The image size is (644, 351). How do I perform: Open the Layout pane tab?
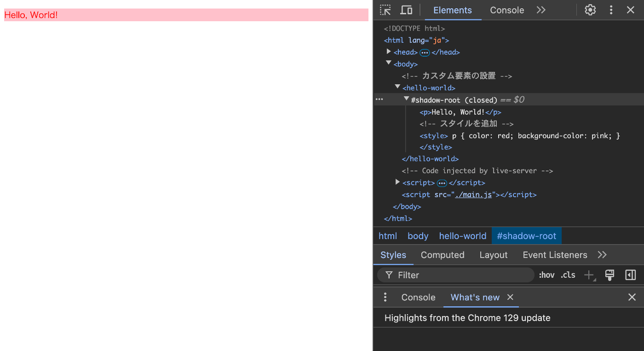tap(493, 255)
